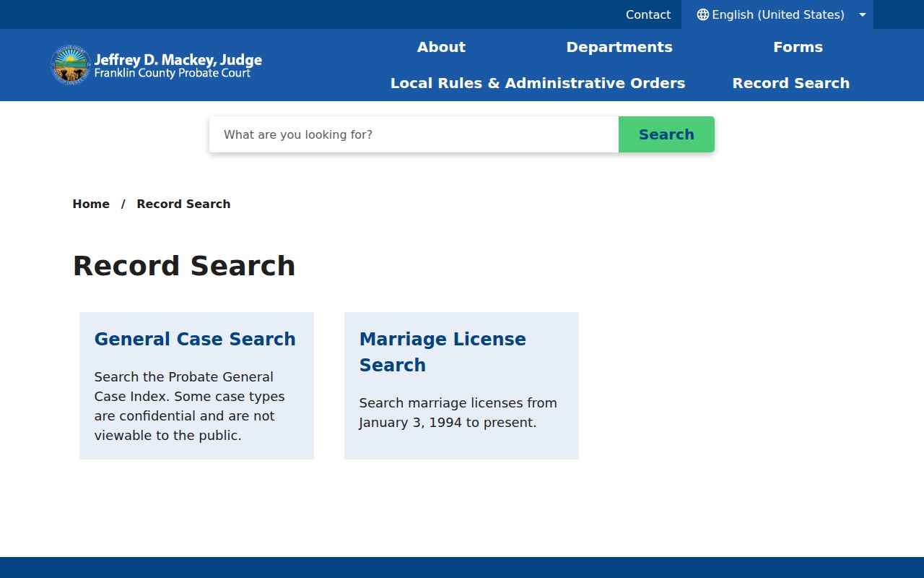
Task: Open Local Rules & Administrative Orders
Action: pos(538,83)
